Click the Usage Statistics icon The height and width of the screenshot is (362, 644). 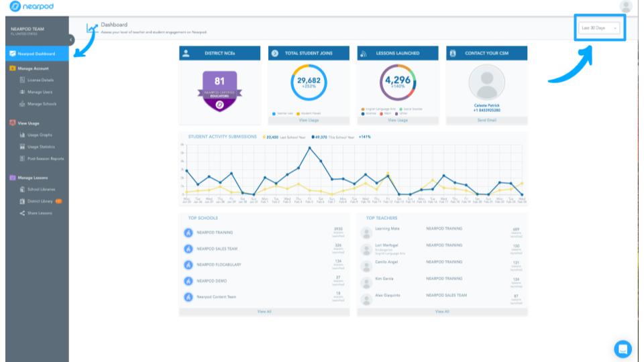tap(23, 147)
